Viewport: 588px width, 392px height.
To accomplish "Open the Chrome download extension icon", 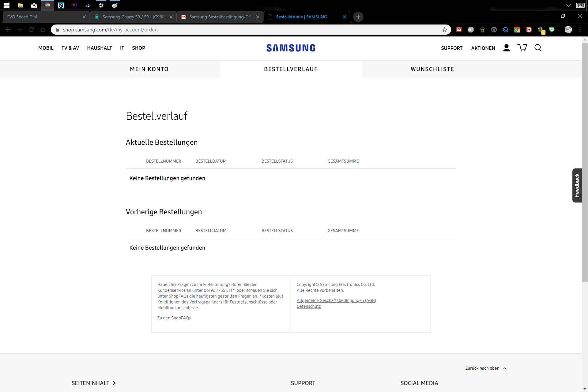I will pyautogui.click(x=517, y=30).
